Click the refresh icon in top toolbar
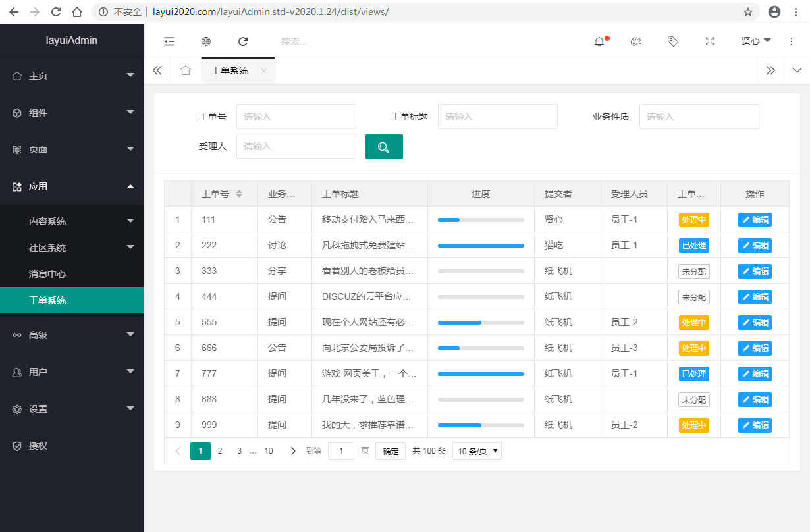 [x=243, y=41]
